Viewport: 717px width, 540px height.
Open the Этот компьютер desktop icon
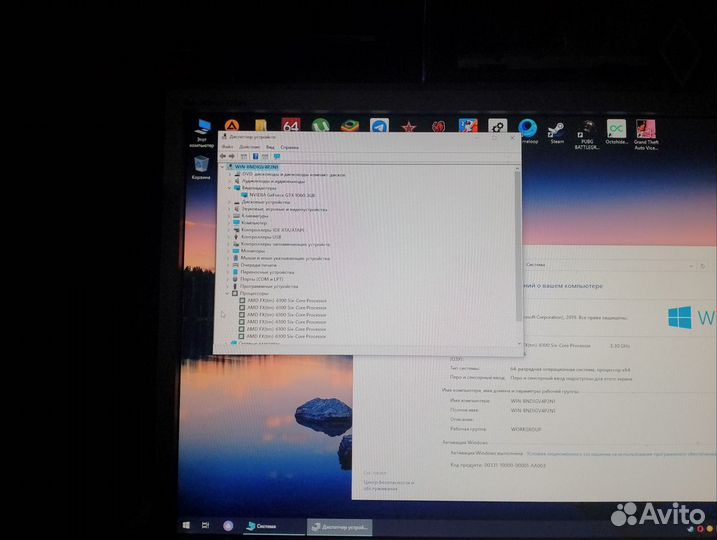click(203, 128)
